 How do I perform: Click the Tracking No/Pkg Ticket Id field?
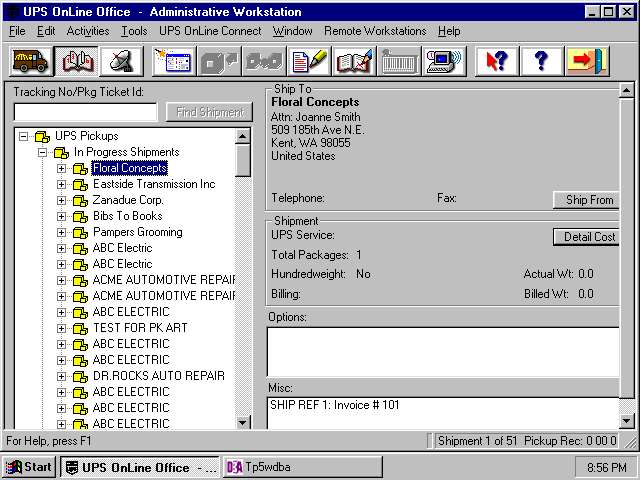pyautogui.click(x=85, y=112)
